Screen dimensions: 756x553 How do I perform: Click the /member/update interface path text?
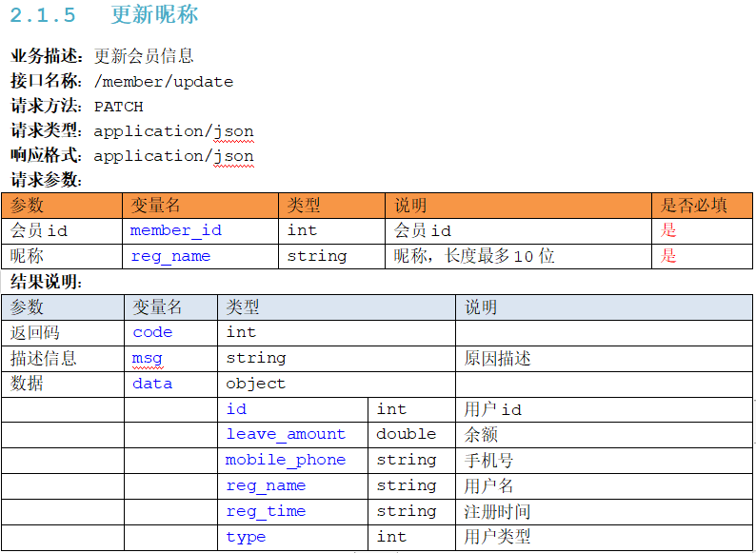[x=164, y=82]
